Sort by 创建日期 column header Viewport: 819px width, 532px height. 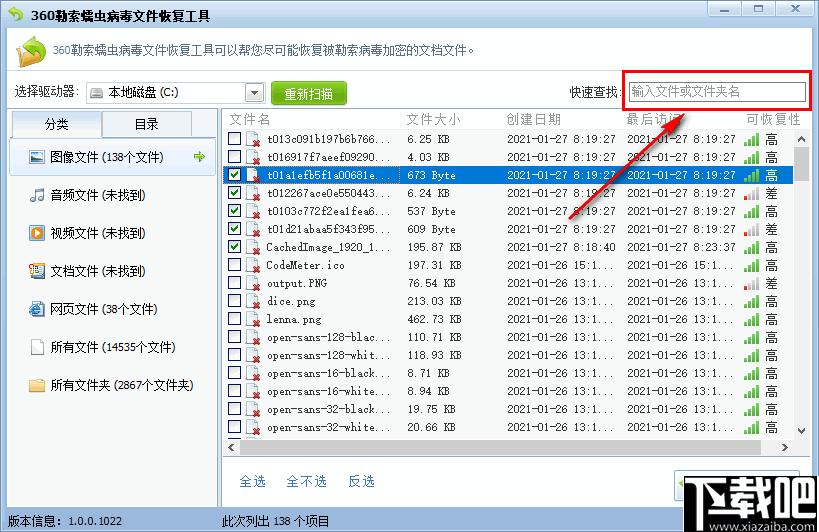tap(533, 120)
